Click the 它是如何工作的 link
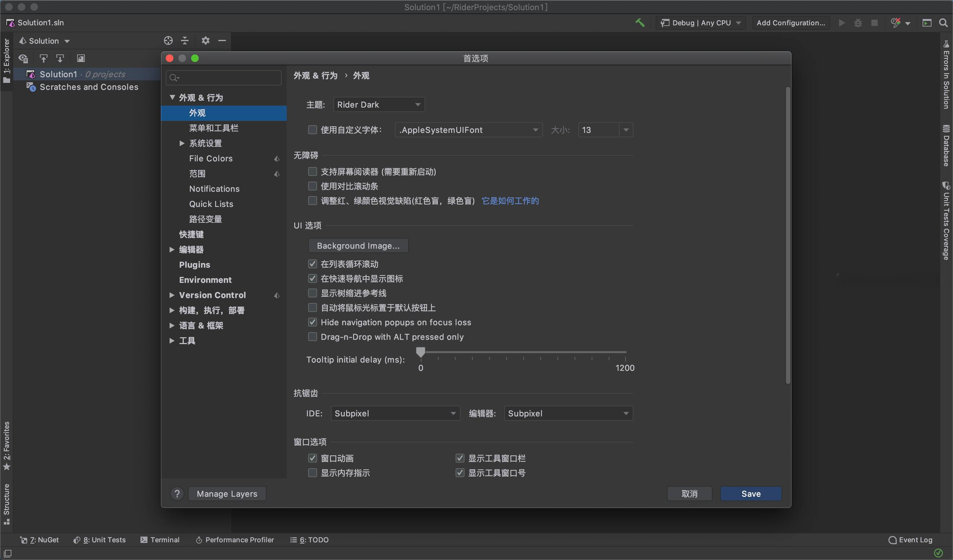Image resolution: width=953 pixels, height=560 pixels. coord(510,201)
